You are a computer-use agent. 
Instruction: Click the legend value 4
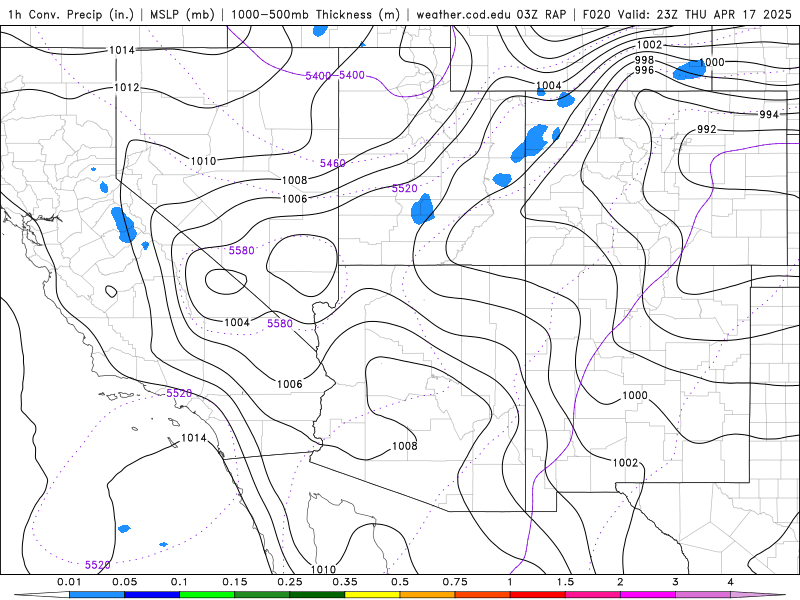pyautogui.click(x=731, y=582)
